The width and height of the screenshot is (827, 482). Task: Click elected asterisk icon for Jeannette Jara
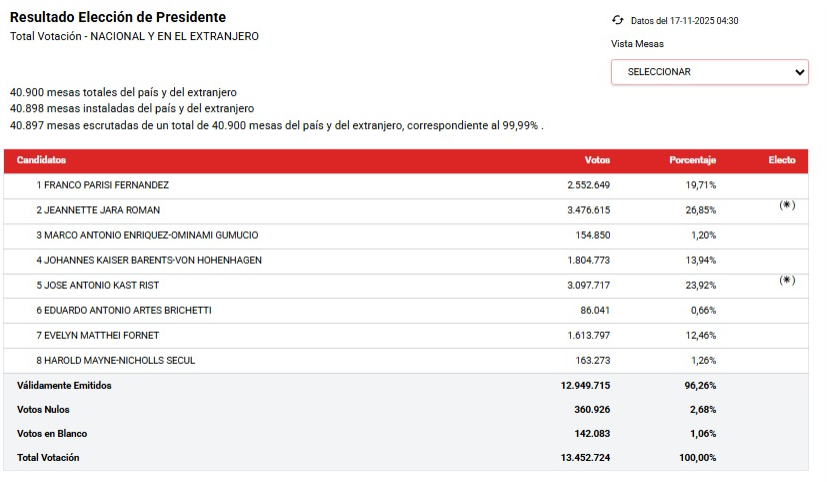point(787,205)
